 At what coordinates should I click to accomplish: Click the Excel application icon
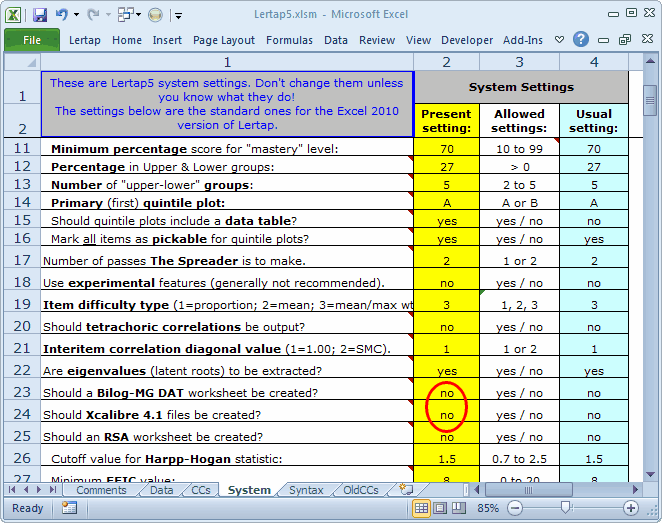click(x=13, y=15)
